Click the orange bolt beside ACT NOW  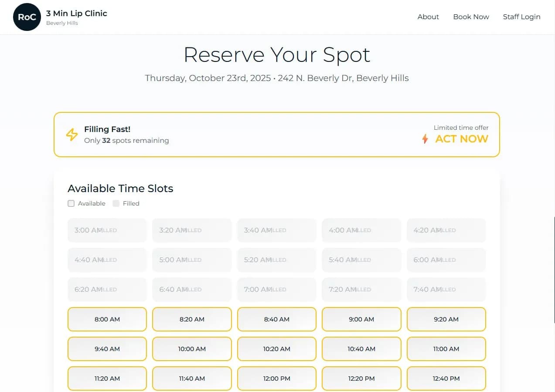pyautogui.click(x=425, y=139)
